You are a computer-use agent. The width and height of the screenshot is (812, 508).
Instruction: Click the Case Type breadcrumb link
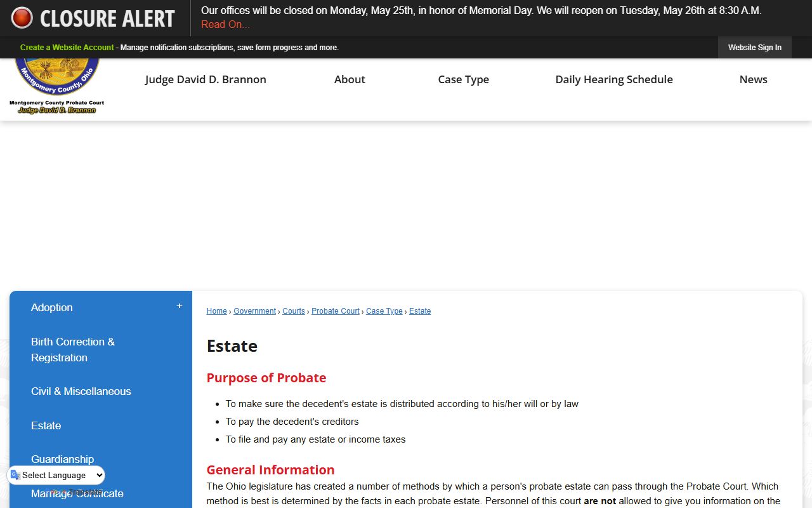tap(384, 311)
